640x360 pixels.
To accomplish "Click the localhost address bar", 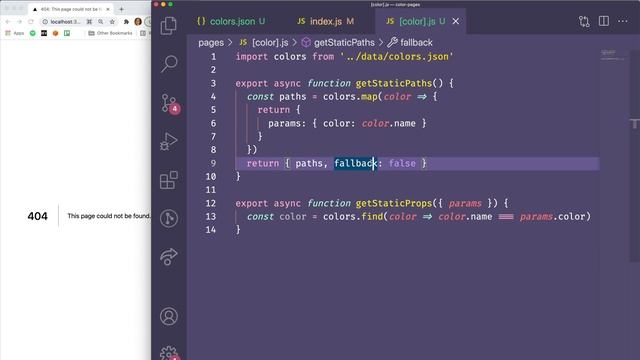I will [x=65, y=22].
